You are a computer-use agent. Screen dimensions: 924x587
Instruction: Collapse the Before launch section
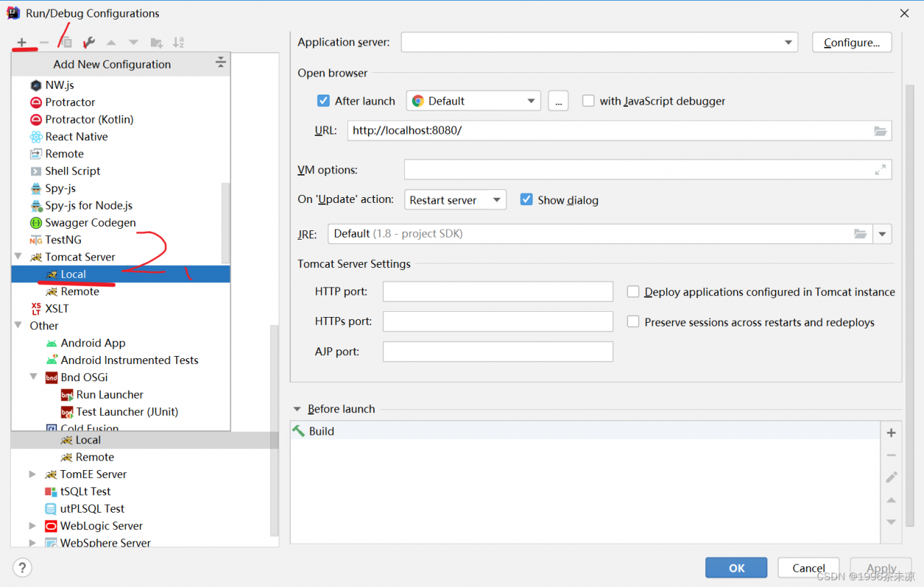click(x=297, y=409)
